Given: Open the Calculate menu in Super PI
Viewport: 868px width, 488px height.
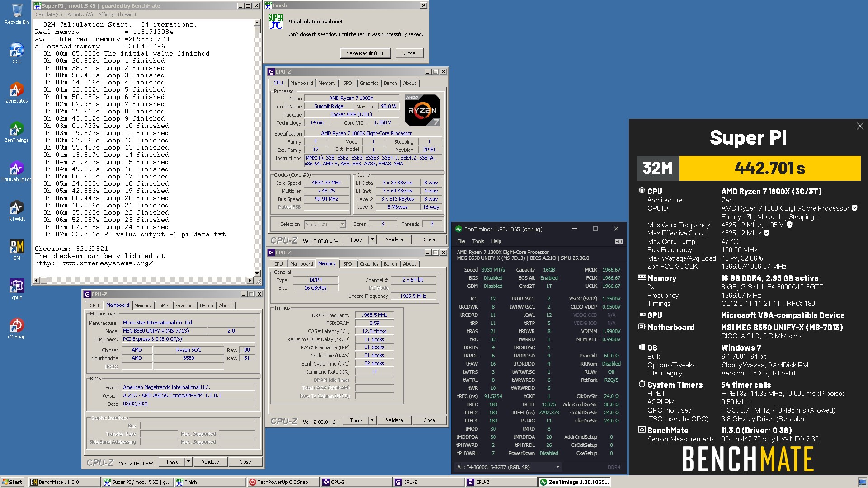Looking at the screenshot, I should tap(49, 14).
